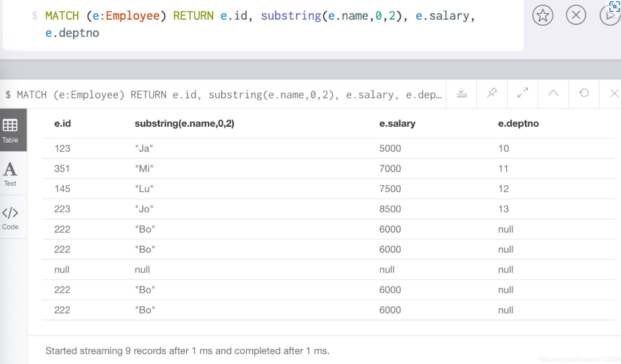Image resolution: width=621 pixels, height=364 pixels.
Task: Click name cell "Jo"
Action: 144,209
